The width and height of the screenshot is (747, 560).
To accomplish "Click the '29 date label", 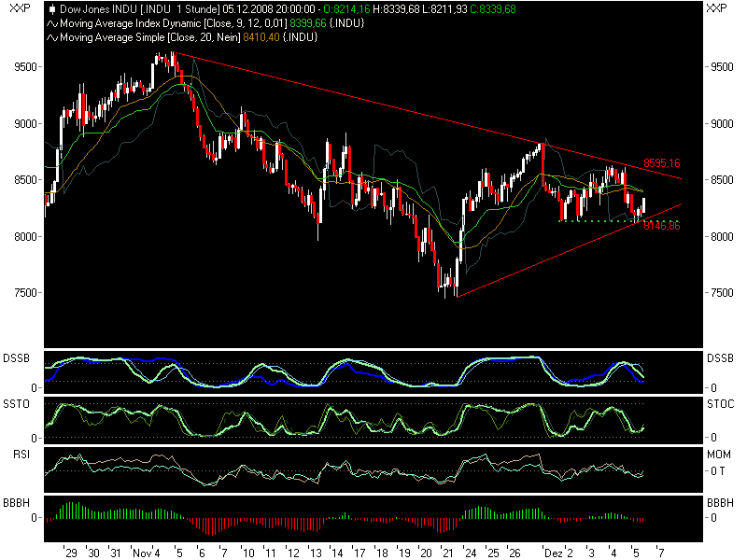I will (71, 553).
